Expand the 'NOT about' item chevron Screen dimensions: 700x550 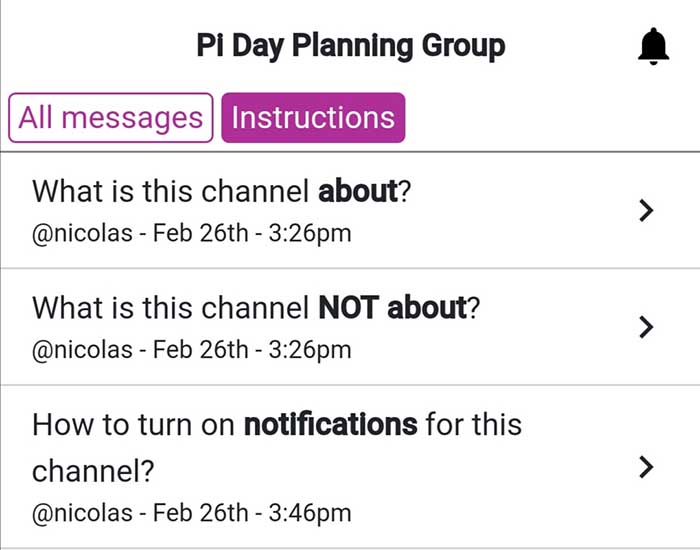[x=646, y=327]
